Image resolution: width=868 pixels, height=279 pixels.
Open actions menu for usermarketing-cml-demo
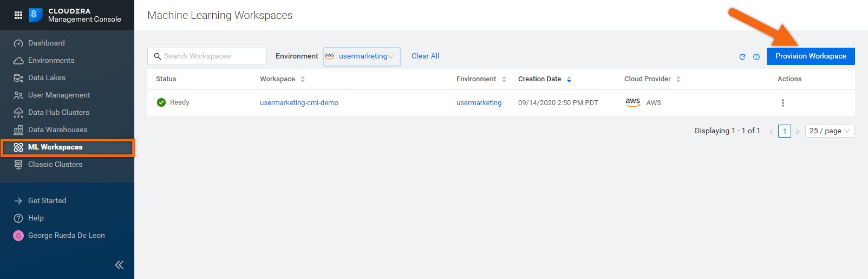(782, 103)
